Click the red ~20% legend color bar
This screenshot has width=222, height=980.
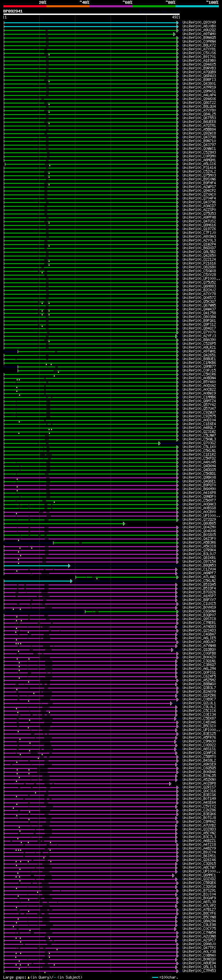25,6
